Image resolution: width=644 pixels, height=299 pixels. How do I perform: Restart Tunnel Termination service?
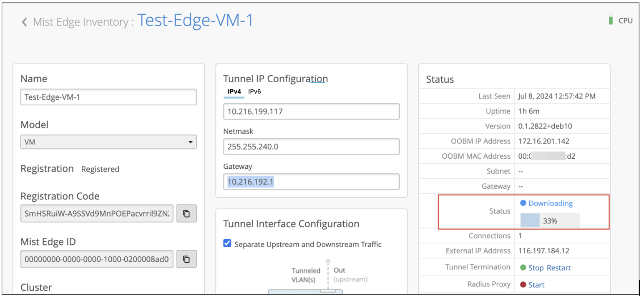click(558, 268)
